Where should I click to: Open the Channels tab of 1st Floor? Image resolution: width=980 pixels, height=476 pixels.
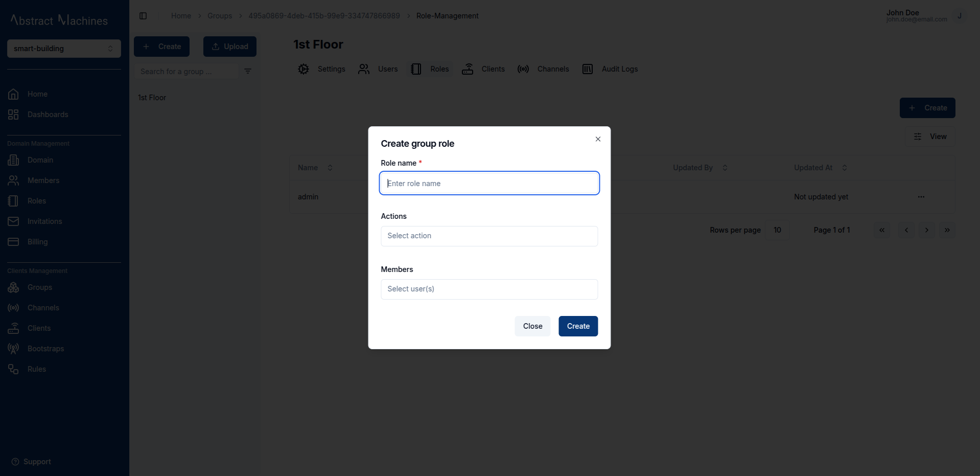pos(543,69)
